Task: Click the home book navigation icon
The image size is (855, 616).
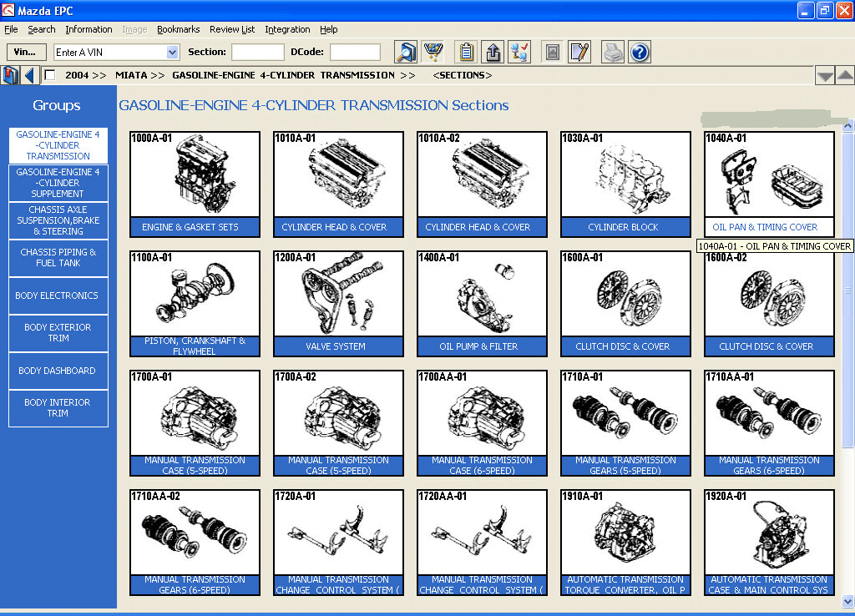Action: pyautogui.click(x=10, y=75)
